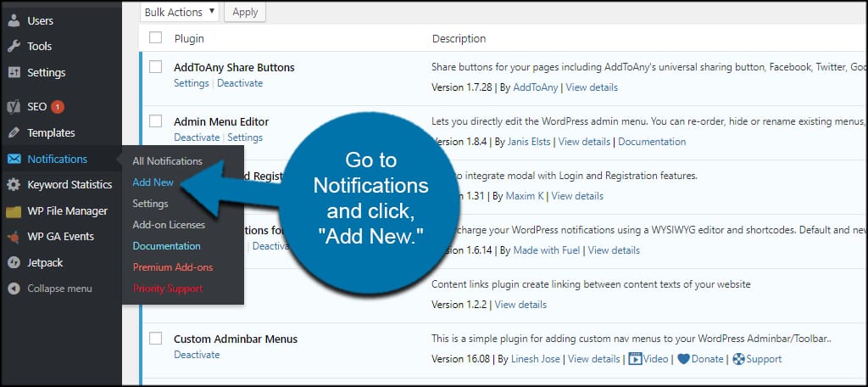
Task: Open the Bulk Actions dropdown
Action: pyautogui.click(x=180, y=12)
